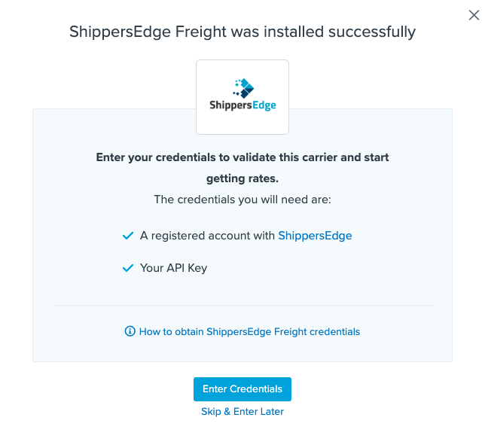Open the blue ShippersEdge account link

point(315,236)
